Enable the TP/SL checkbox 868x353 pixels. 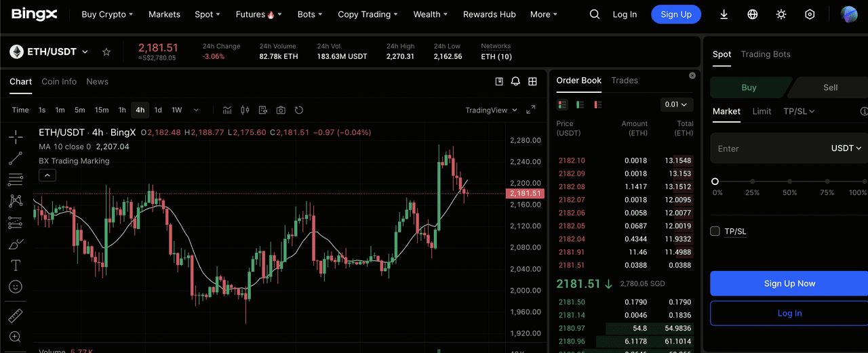(x=715, y=231)
